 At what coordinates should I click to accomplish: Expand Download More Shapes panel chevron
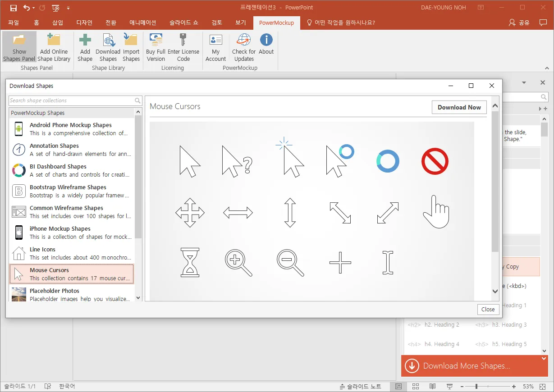pyautogui.click(x=544, y=359)
